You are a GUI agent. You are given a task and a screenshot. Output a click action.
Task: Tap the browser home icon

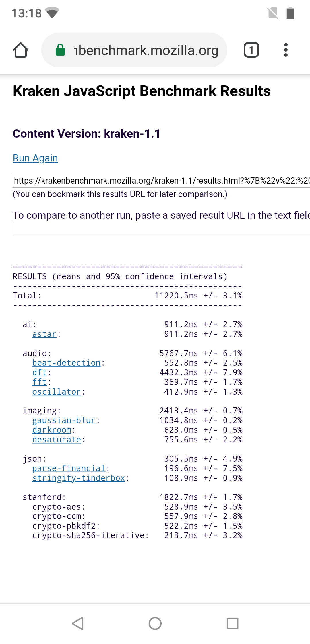click(x=21, y=50)
